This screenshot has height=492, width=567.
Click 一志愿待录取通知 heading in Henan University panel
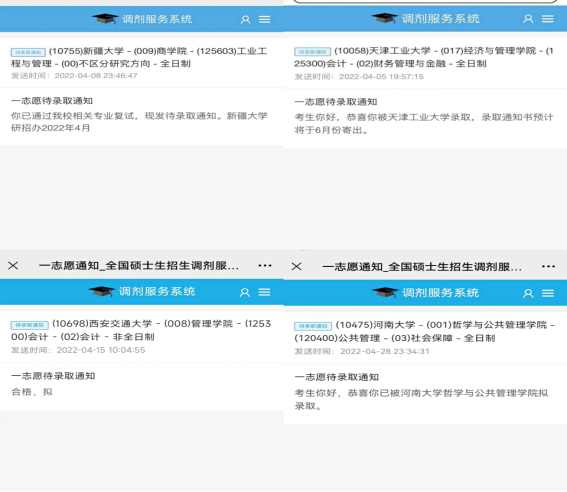(337, 377)
